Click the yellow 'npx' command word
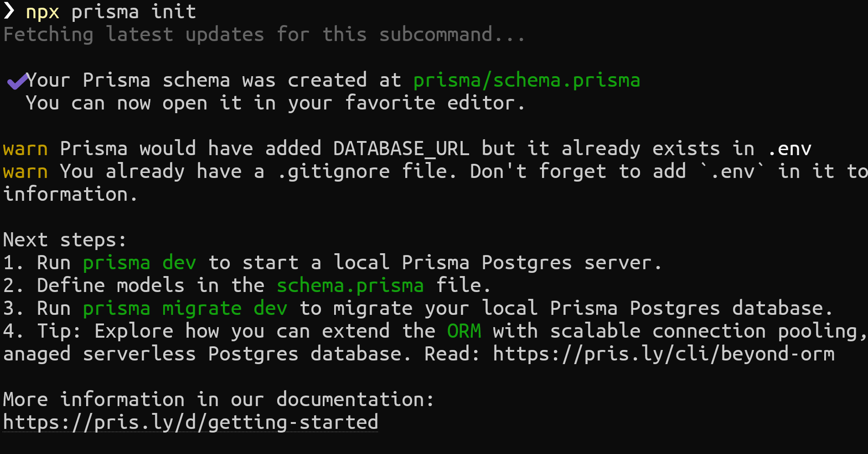Image resolution: width=868 pixels, height=454 pixels. click(x=42, y=12)
